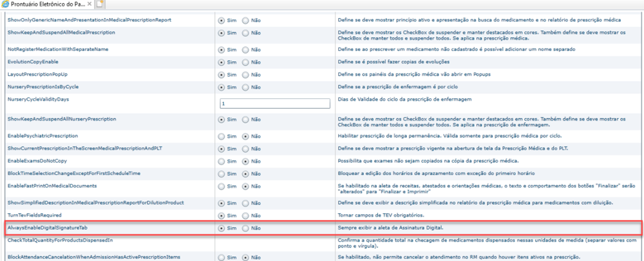Click description 'Sempre exibir a aleta de Assinatura Digital.'
The width and height of the screenshot is (644, 261).
tap(391, 228)
